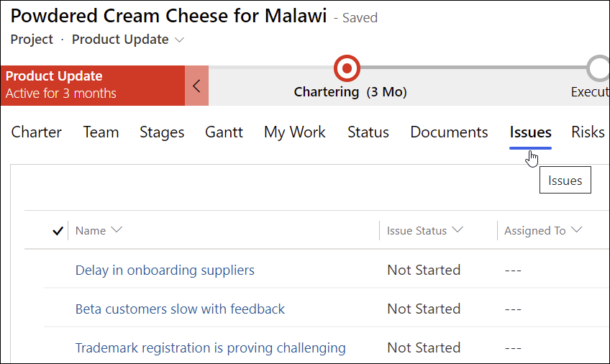The width and height of the screenshot is (610, 364).
Task: Open the Delay in onboarding suppliers issue
Action: [165, 270]
